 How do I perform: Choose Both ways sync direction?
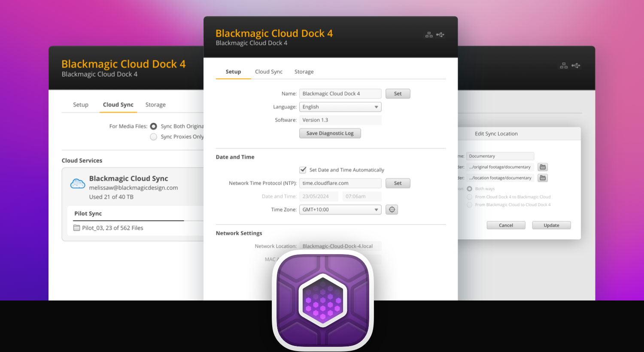[x=470, y=188]
